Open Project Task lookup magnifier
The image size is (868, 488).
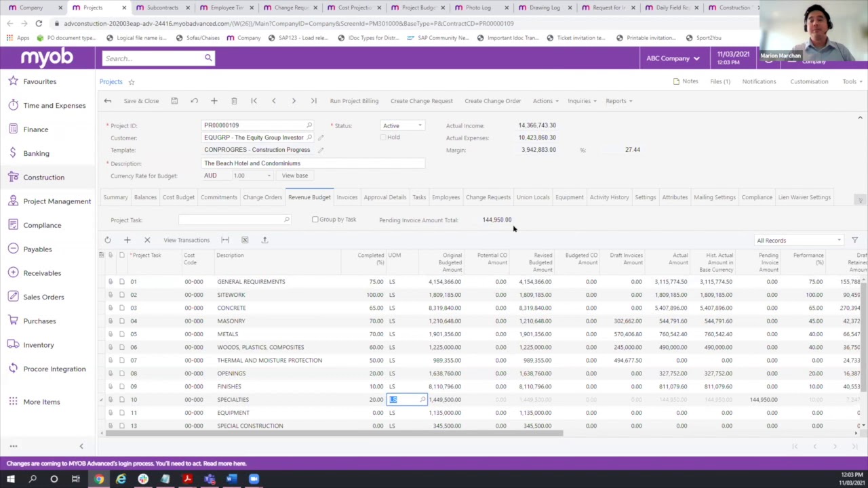point(286,220)
